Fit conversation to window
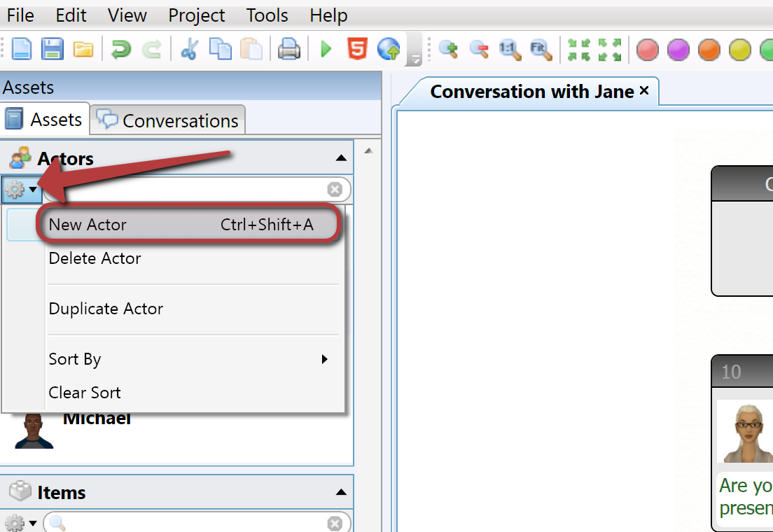Screen dimensions: 773x532 [541, 50]
